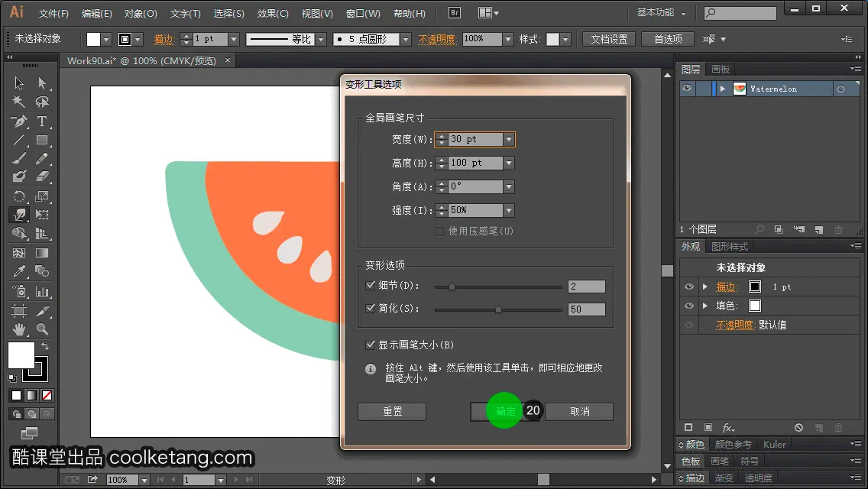This screenshot has height=489, width=868.
Task: Swap fill and stroke colors
Action: tap(45, 346)
